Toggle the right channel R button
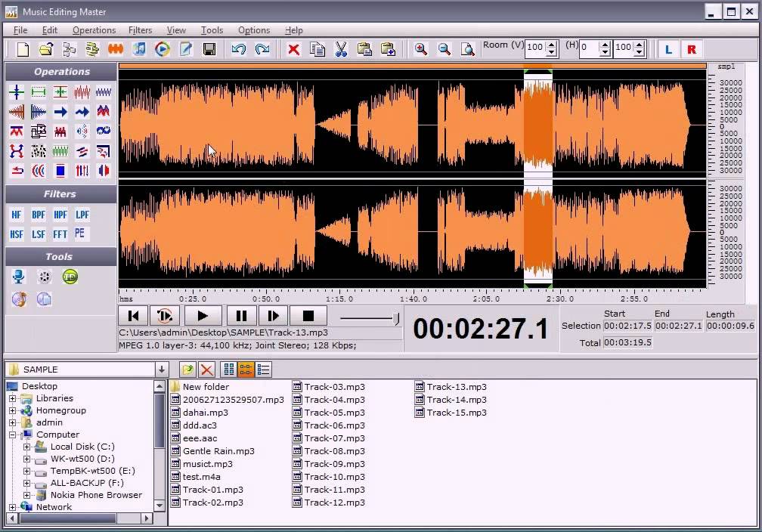The image size is (762, 532). coord(691,49)
